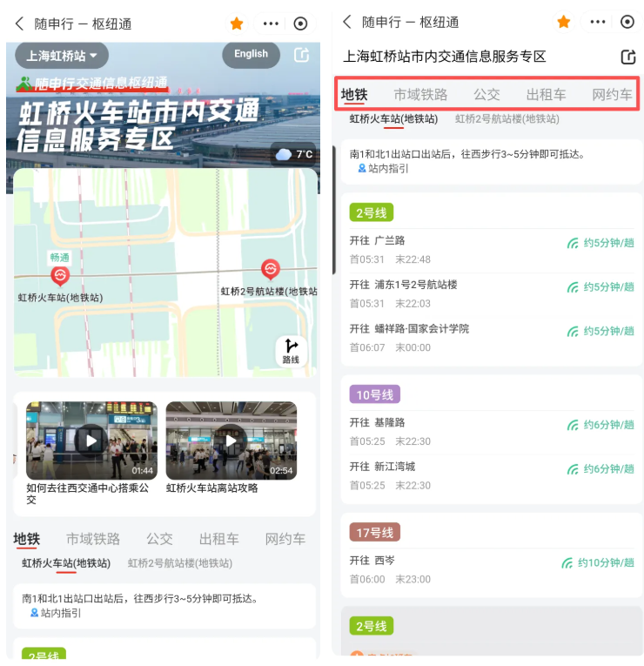Select the 虹桥2号航站楼 metro marker on the map
The height and width of the screenshot is (666, 644).
tap(271, 270)
